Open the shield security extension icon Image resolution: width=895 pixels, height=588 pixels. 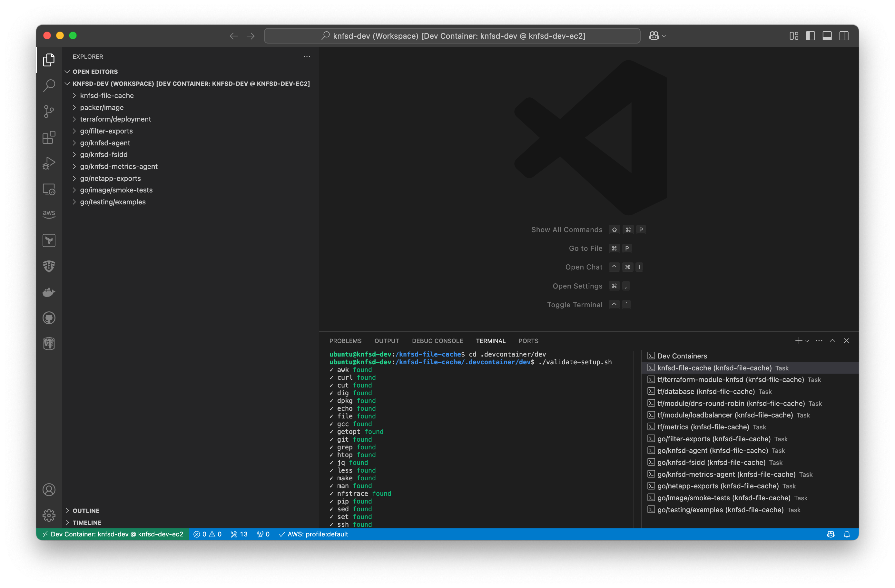point(49,267)
